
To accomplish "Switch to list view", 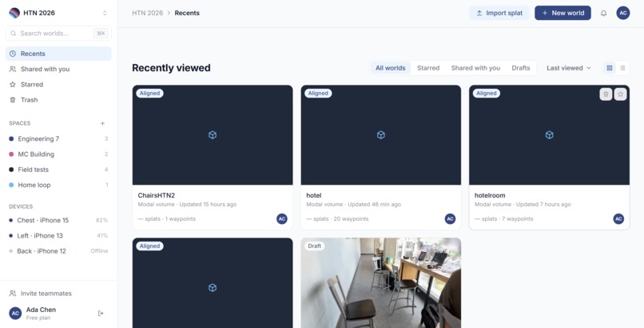I will click(622, 68).
